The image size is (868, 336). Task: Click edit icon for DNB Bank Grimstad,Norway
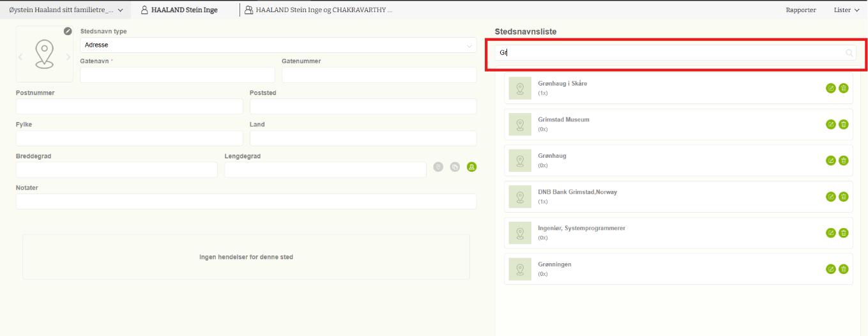tap(830, 197)
